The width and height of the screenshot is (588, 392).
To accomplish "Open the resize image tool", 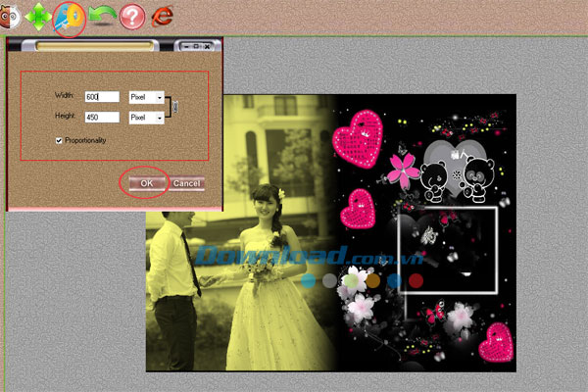I will click(69, 16).
